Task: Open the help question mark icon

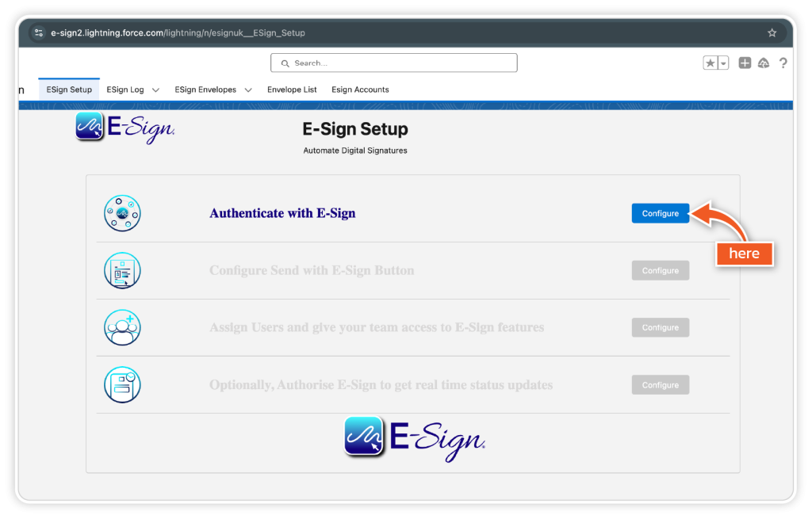Action: 783,63
